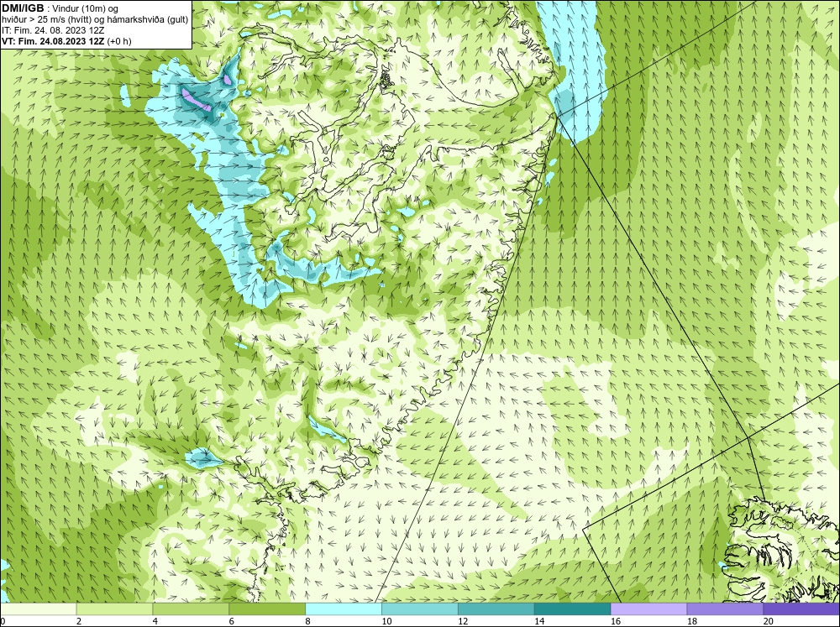Click the 8–10 m/s light cyan legend swatch

(344, 609)
